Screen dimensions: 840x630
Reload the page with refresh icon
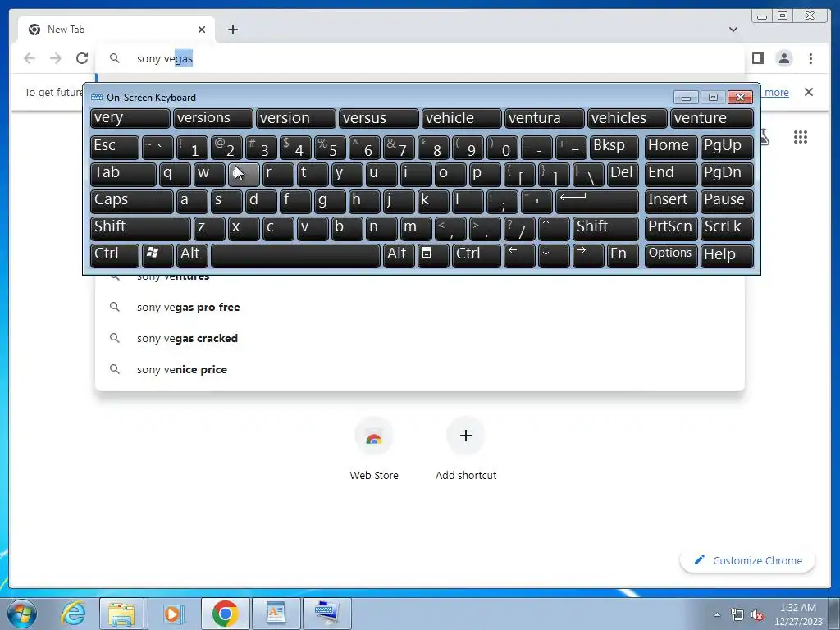(82, 58)
